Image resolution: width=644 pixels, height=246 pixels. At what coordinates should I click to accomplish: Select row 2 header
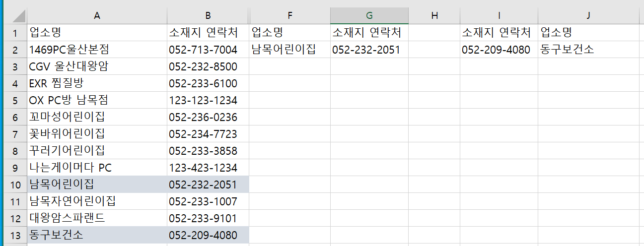(15, 50)
